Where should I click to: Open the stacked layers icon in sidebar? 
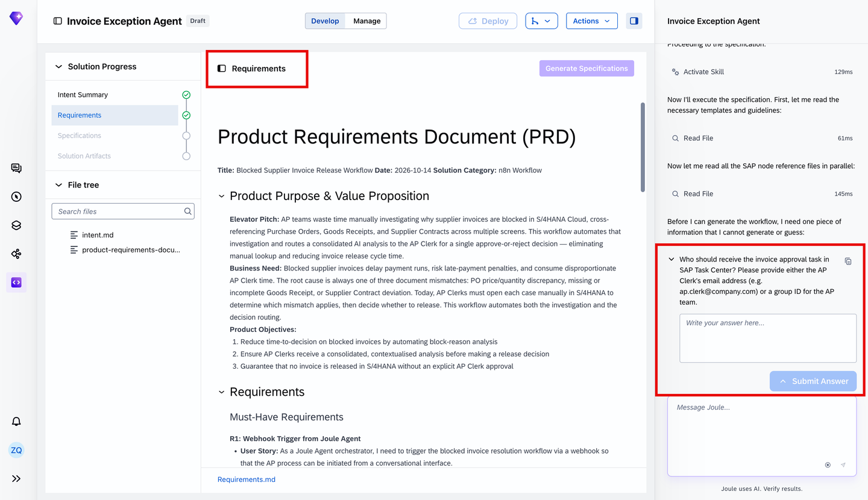16,225
